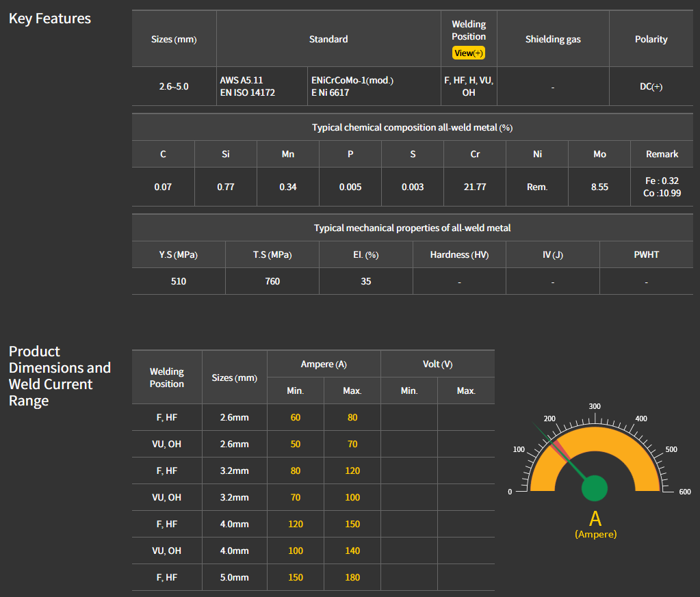Click the green knob of the ampere gauge

[594, 488]
